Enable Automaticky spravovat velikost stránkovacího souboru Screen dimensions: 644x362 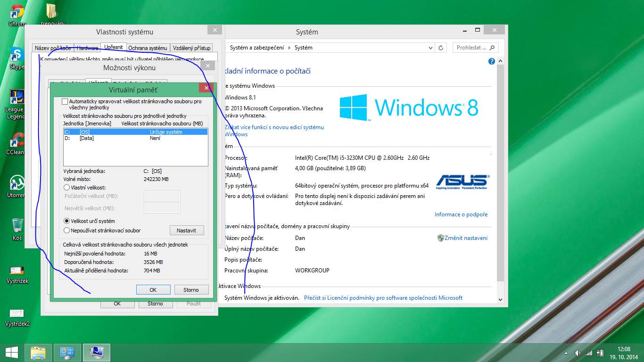coord(65,101)
